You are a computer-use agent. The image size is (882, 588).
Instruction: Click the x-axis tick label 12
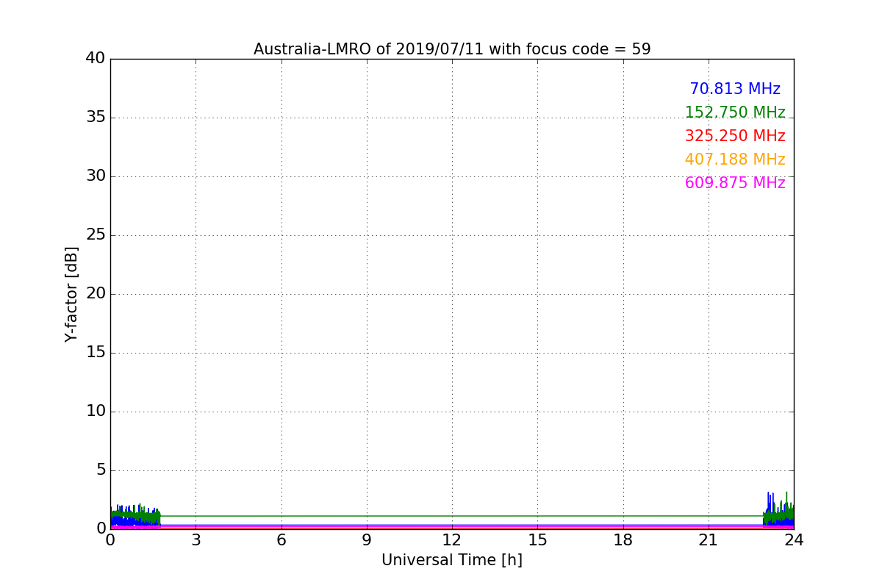coord(452,540)
